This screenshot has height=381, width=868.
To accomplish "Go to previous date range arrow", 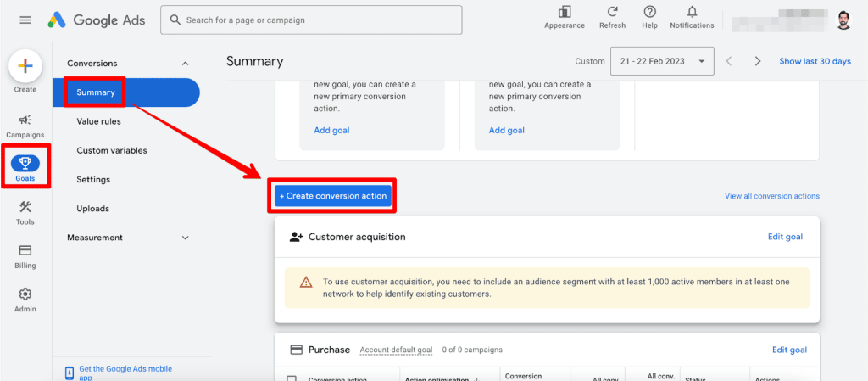I will point(729,61).
